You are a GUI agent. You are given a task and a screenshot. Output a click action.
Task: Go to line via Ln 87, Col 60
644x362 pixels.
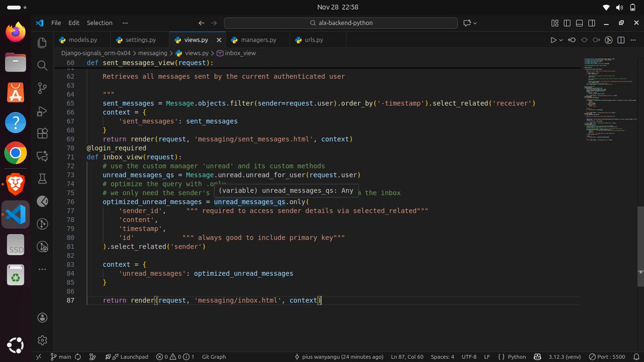(407, 357)
